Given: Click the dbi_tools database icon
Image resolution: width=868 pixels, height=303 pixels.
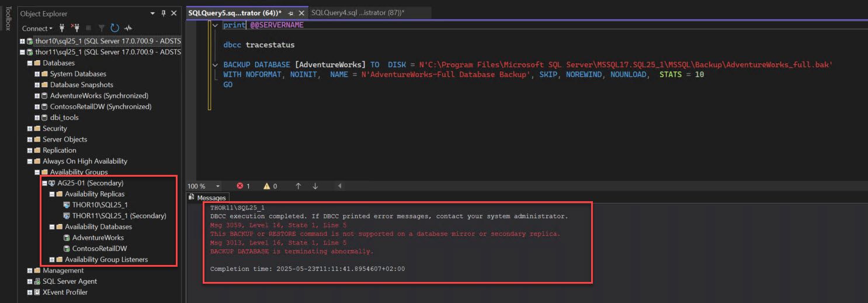Looking at the screenshot, I should click(44, 118).
